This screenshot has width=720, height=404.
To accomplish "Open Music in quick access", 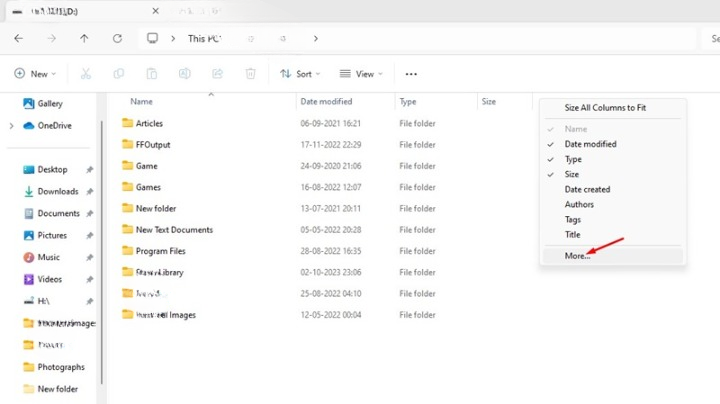I will pos(41,257).
